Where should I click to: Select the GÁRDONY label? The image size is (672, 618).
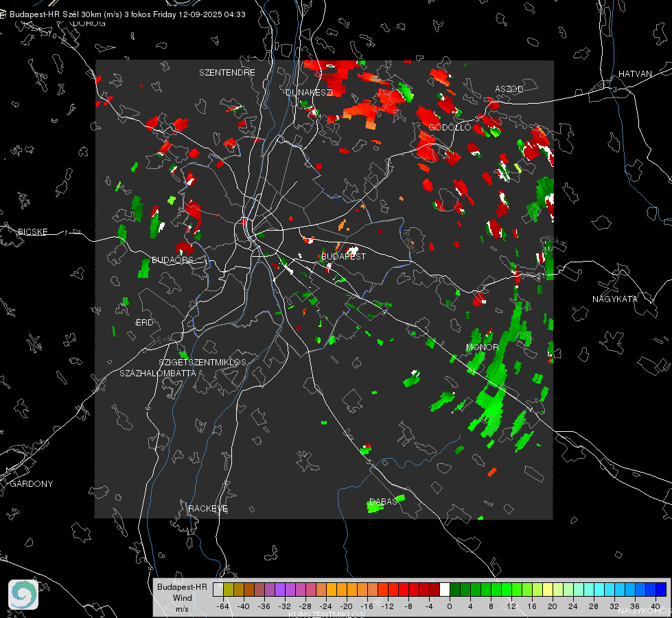click(x=32, y=484)
